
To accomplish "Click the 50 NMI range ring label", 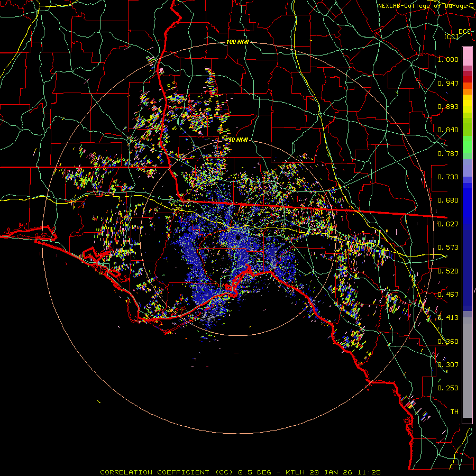I will click(238, 140).
